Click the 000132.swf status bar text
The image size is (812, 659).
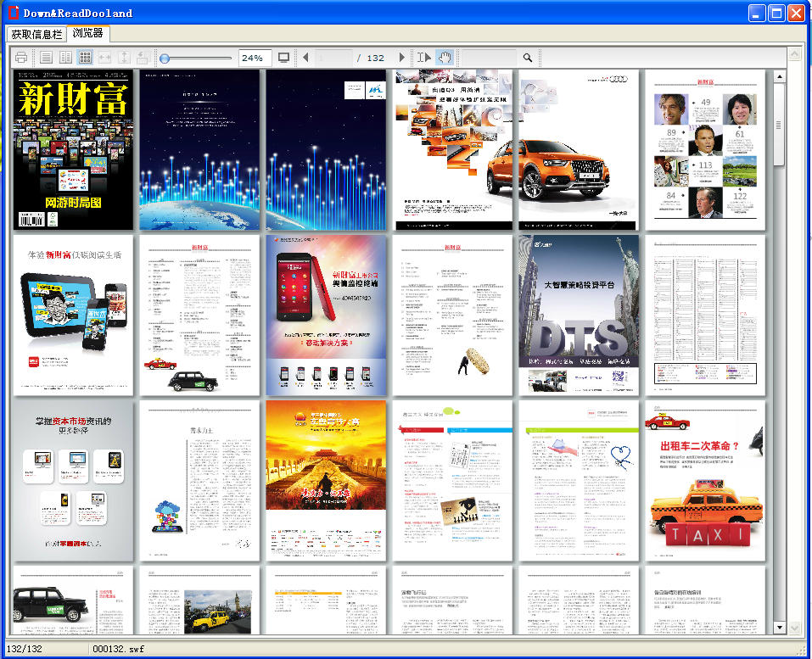tap(119, 649)
